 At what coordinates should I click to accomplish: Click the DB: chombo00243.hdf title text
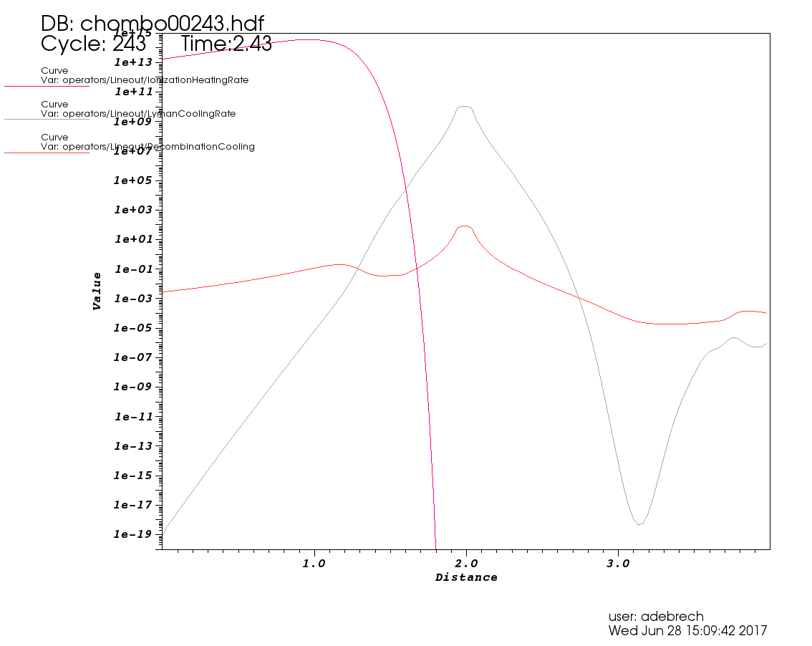153,24
